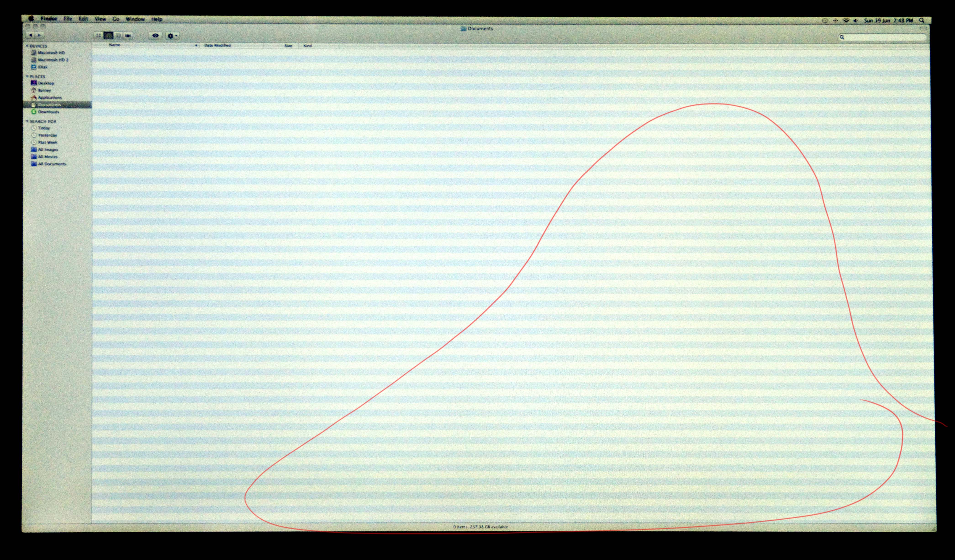955x560 pixels.
Task: Open the Time Machine menu bar icon
Action: tap(825, 21)
